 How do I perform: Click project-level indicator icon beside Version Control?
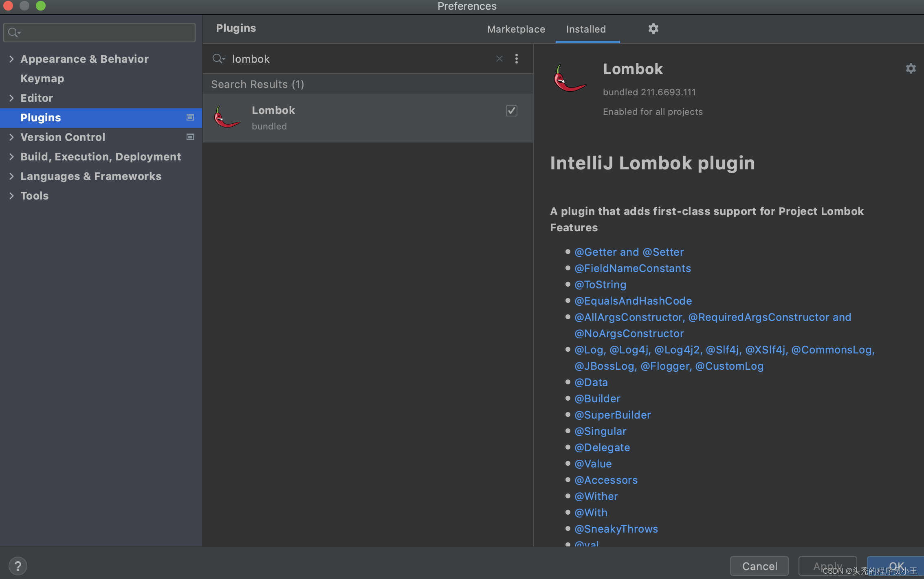(190, 137)
